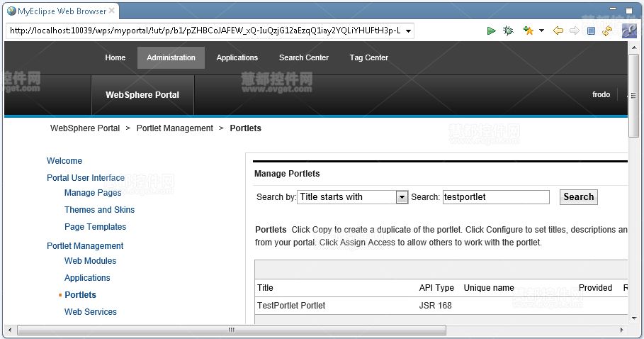Click the JSR 168 API type cell
The height and width of the screenshot is (339, 644).
435,305
